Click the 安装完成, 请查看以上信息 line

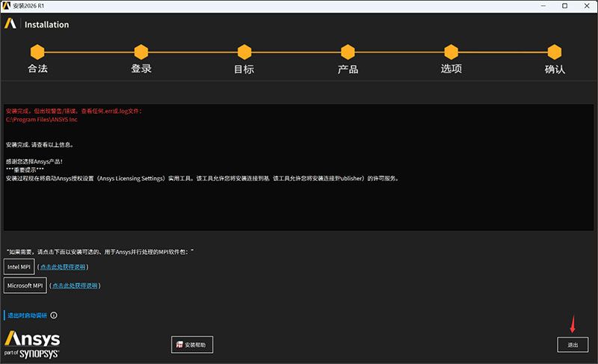40,144
